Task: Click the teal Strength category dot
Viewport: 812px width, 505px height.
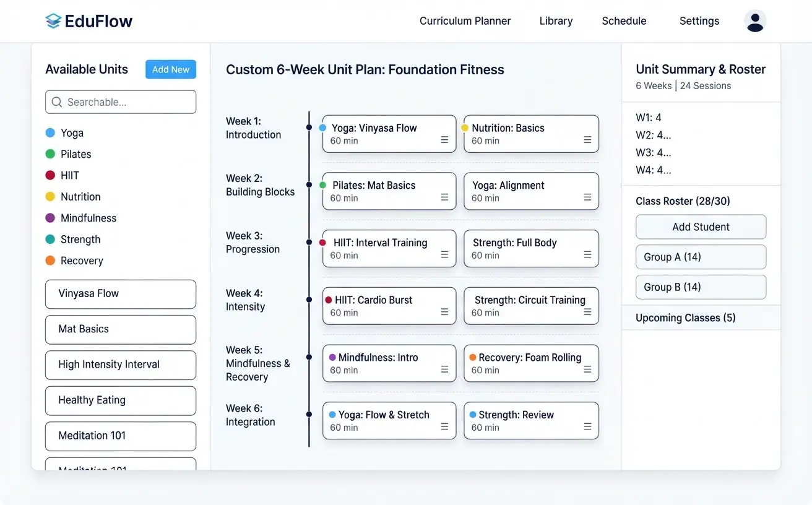Action: click(x=50, y=240)
